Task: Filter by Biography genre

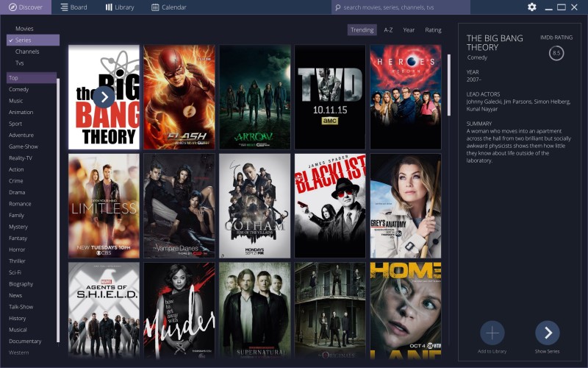Action: pyautogui.click(x=21, y=284)
